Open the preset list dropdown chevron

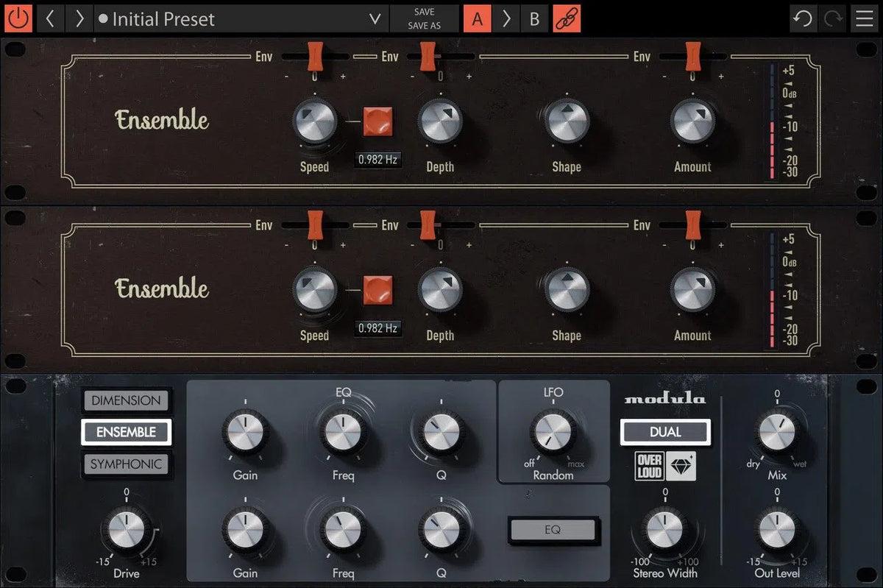pyautogui.click(x=374, y=18)
